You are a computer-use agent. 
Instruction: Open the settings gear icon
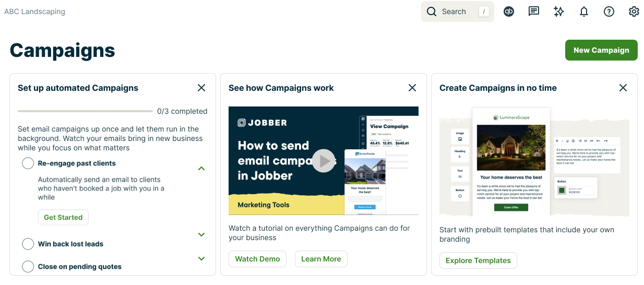pyautogui.click(x=634, y=11)
